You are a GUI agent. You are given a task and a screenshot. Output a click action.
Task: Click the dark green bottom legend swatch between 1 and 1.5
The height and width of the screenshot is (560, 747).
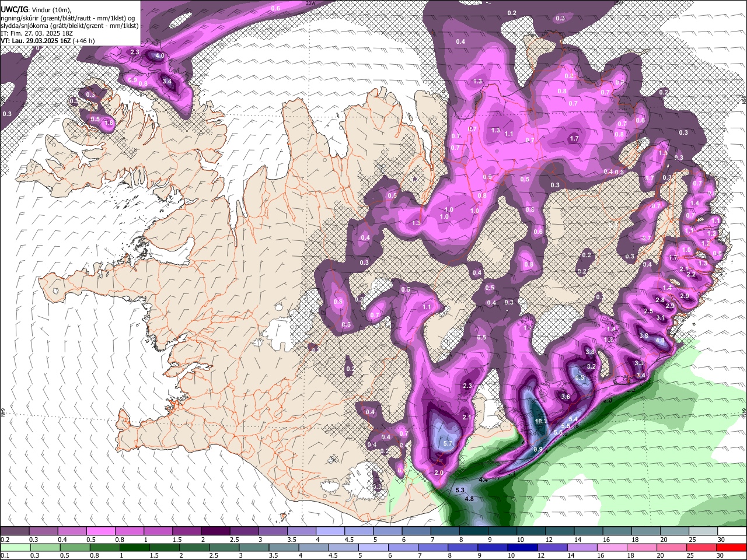click(134, 547)
